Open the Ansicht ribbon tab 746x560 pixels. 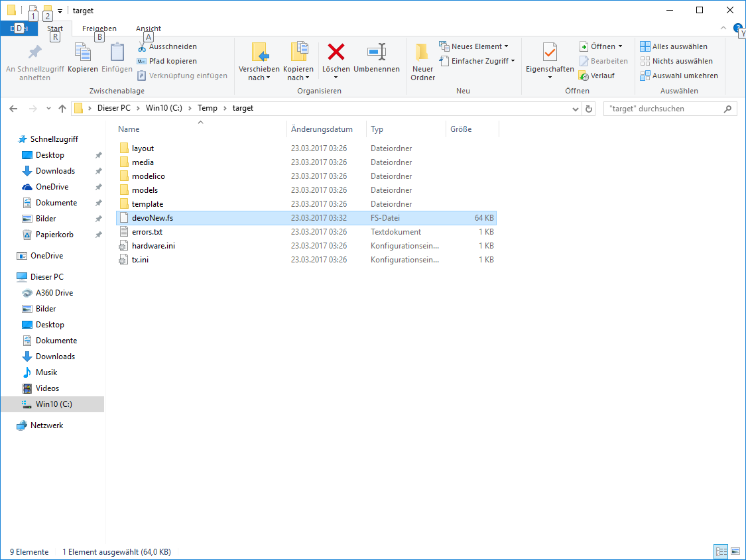click(x=149, y=28)
